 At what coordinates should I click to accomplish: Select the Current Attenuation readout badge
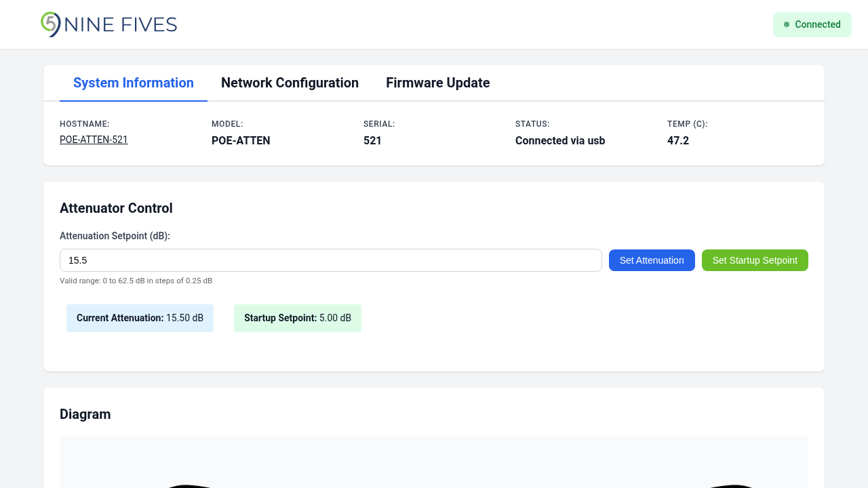pyautogui.click(x=140, y=318)
